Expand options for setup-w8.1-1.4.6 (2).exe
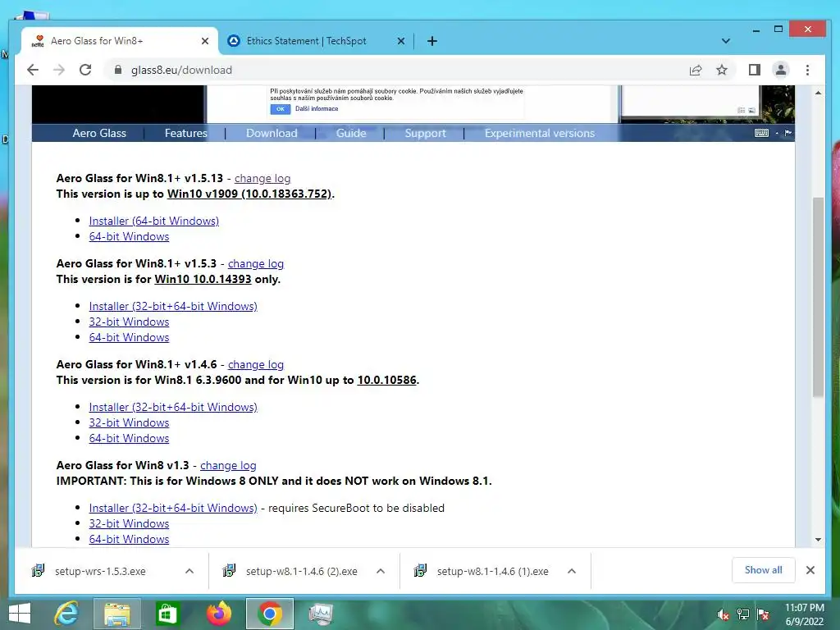 [381, 572]
